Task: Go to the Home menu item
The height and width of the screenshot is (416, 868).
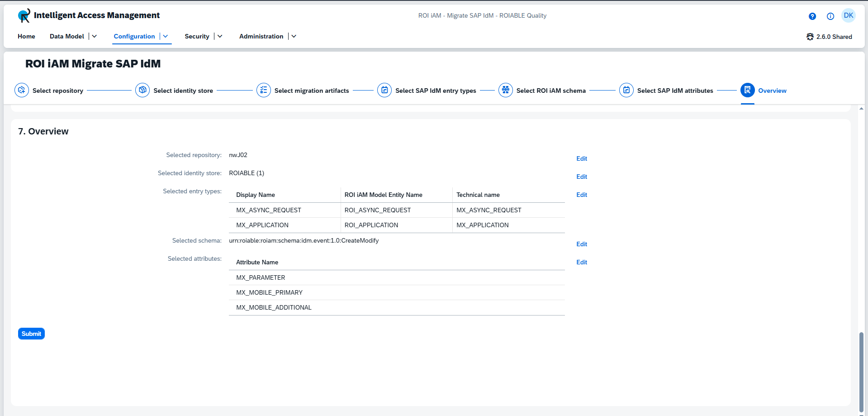Action: tap(26, 36)
